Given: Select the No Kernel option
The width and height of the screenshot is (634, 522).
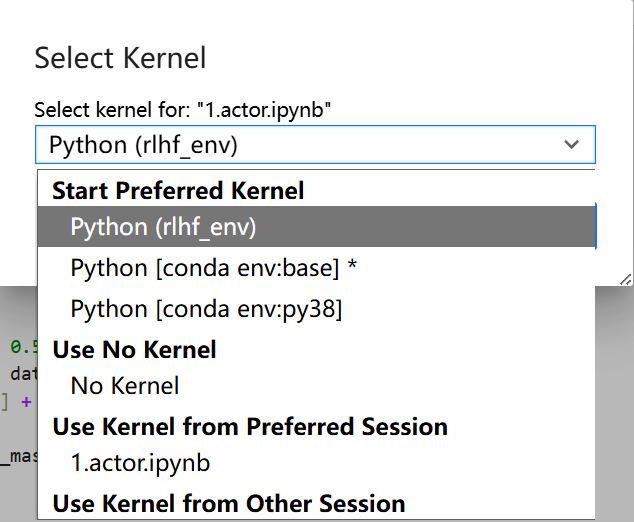Looking at the screenshot, I should click(125, 385).
